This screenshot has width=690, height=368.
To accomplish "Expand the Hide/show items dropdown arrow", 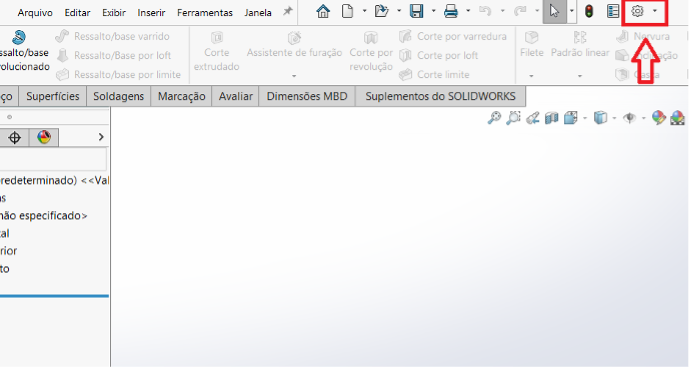I will (x=644, y=118).
